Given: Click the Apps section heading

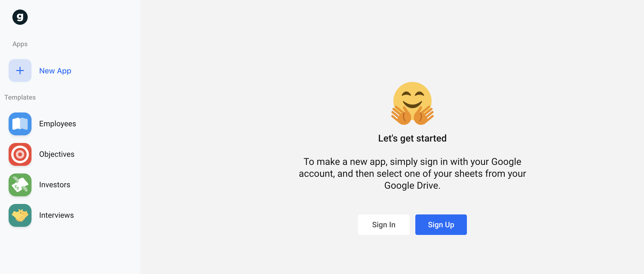Looking at the screenshot, I should pos(20,44).
